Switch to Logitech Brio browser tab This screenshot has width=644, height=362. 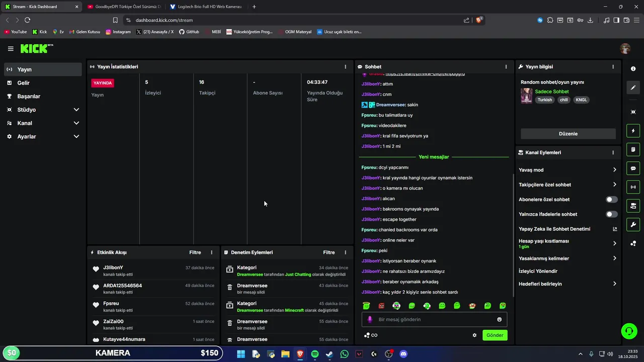pyautogui.click(x=206, y=7)
